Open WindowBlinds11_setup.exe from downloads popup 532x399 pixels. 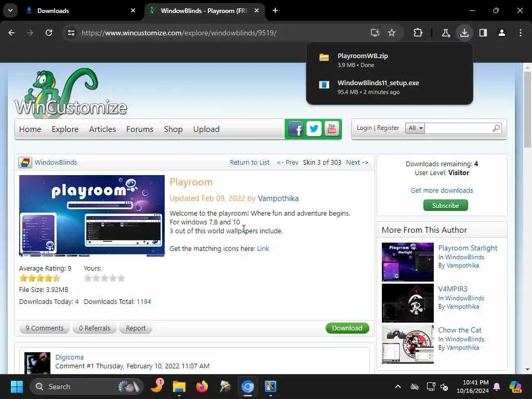coord(389,87)
